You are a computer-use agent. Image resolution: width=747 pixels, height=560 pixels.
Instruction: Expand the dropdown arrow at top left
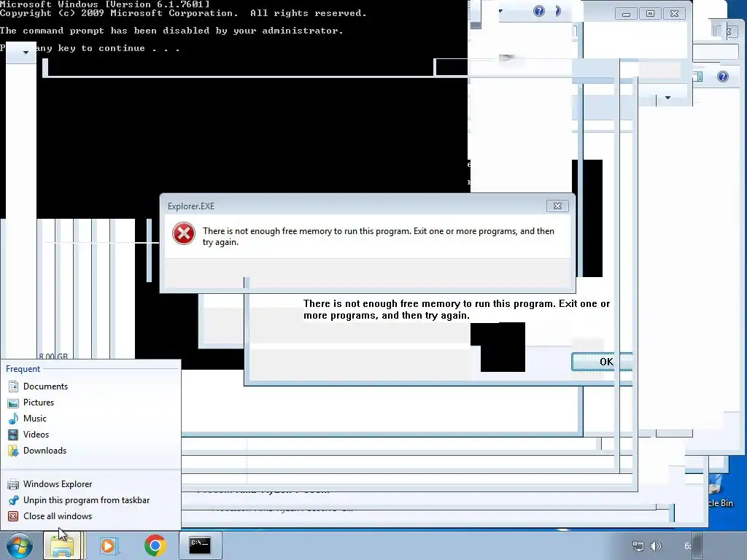click(x=26, y=52)
